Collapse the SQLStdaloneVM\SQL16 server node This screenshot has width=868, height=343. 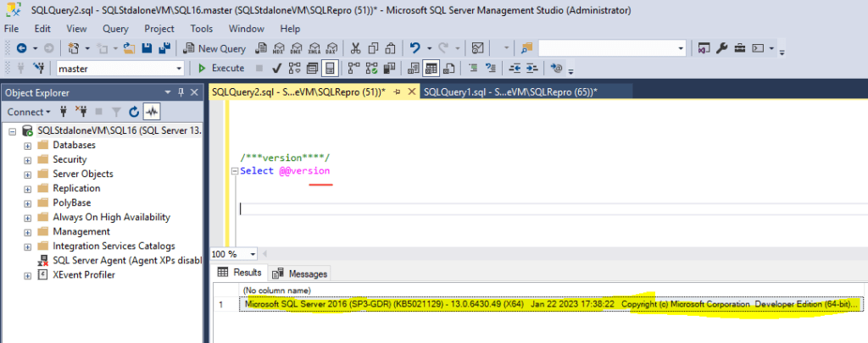tap(12, 131)
